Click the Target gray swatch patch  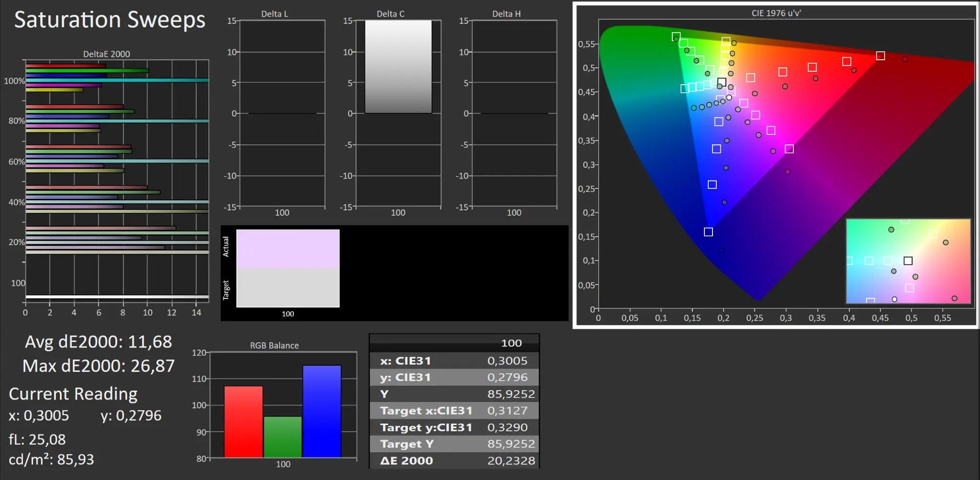click(288, 288)
